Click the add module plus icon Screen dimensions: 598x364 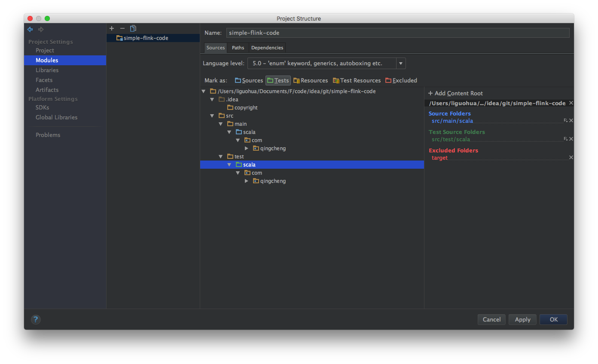112,28
